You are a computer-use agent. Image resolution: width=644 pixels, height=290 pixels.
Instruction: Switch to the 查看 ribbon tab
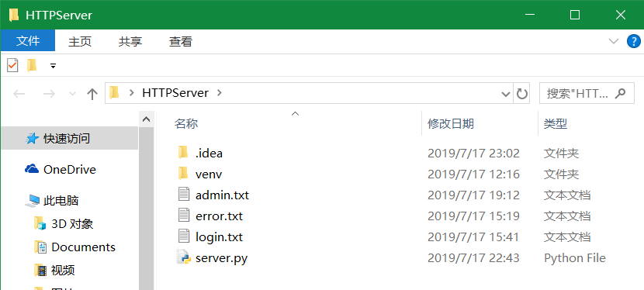tap(181, 41)
